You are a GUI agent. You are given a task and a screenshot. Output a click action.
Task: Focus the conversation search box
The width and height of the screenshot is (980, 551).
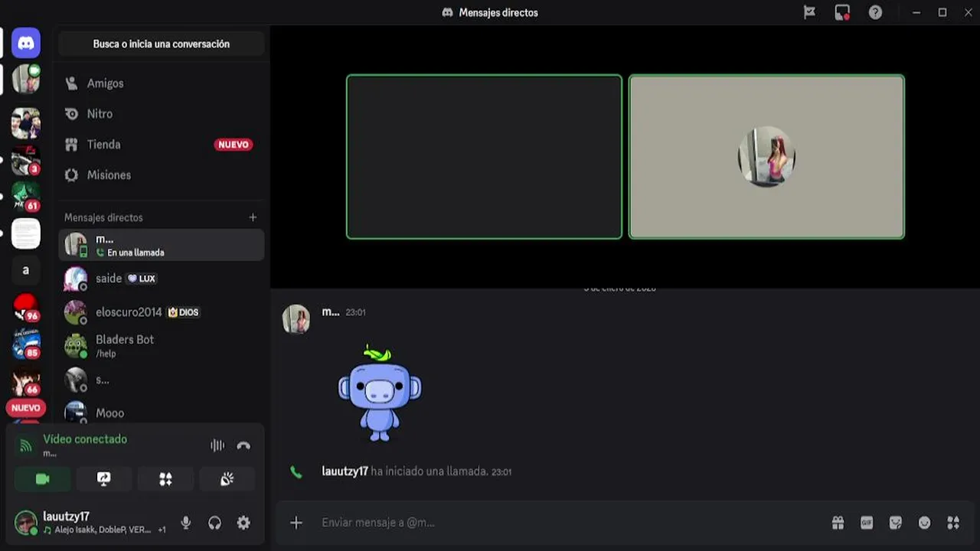[162, 44]
